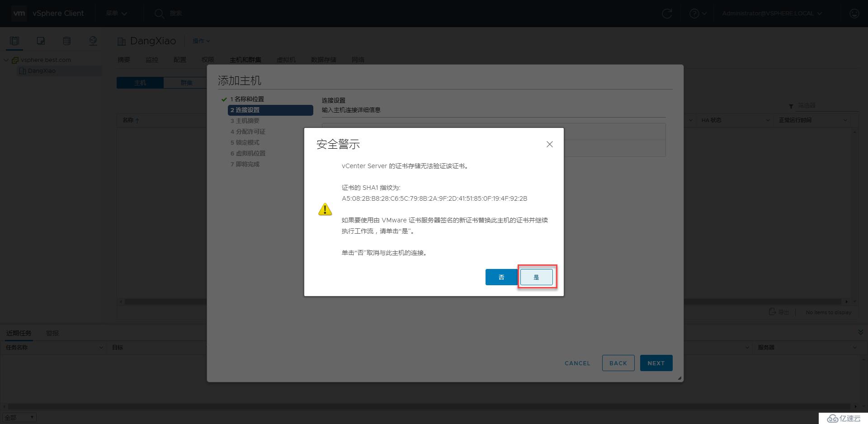Image resolution: width=868 pixels, height=424 pixels.
Task: Collapse the recent tasks panel chevron
Action: pyautogui.click(x=860, y=332)
